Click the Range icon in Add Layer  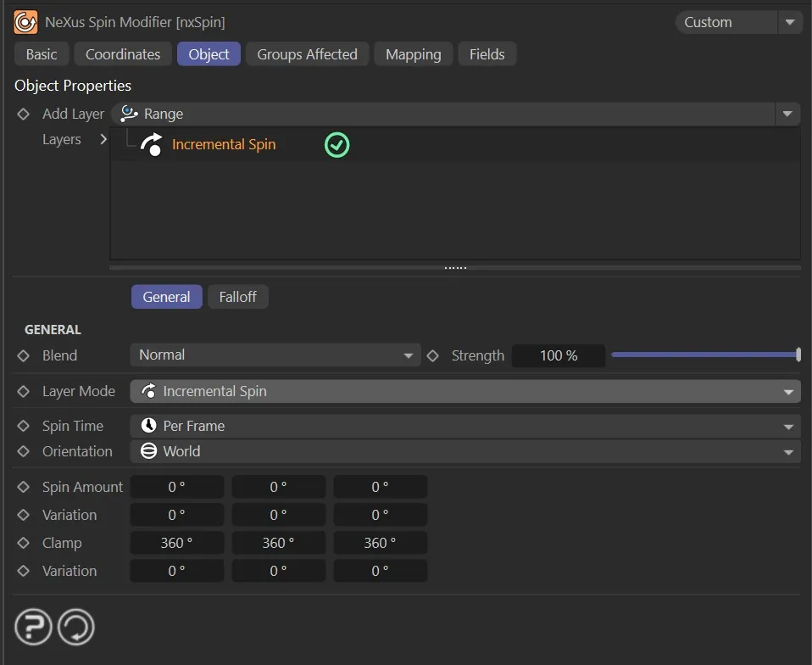130,114
